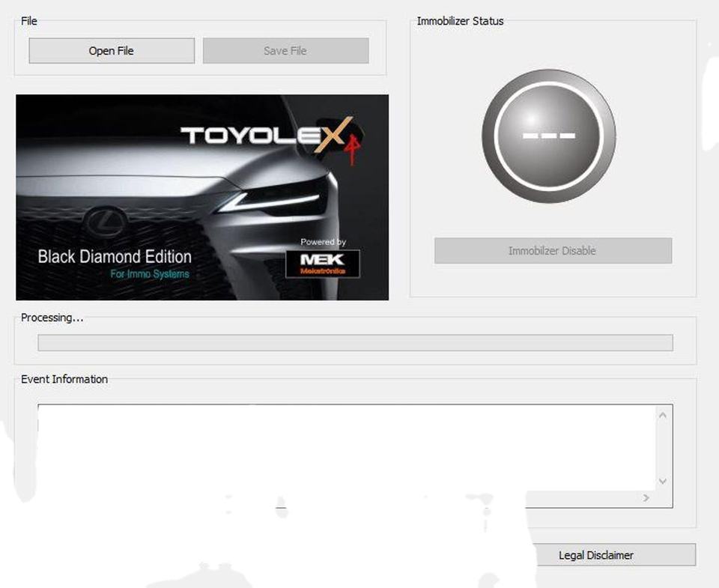
Task: Click the event log scroll right arrow
Action: click(x=646, y=498)
